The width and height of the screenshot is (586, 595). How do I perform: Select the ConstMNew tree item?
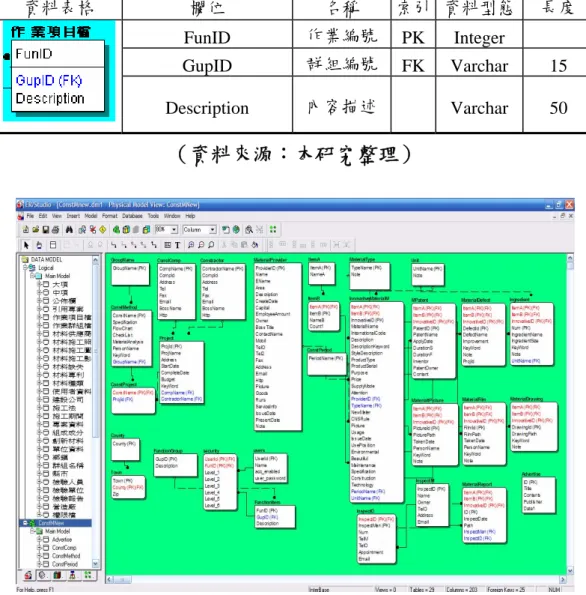pyautogui.click(x=51, y=523)
